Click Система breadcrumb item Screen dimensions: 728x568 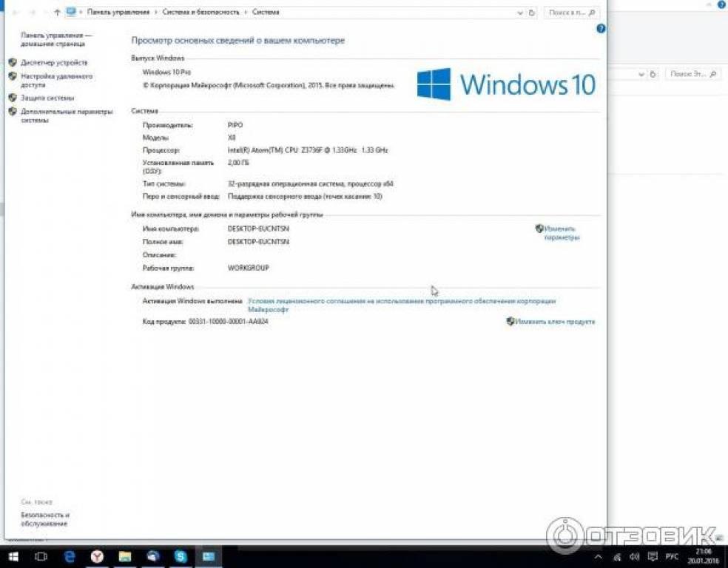coord(266,12)
